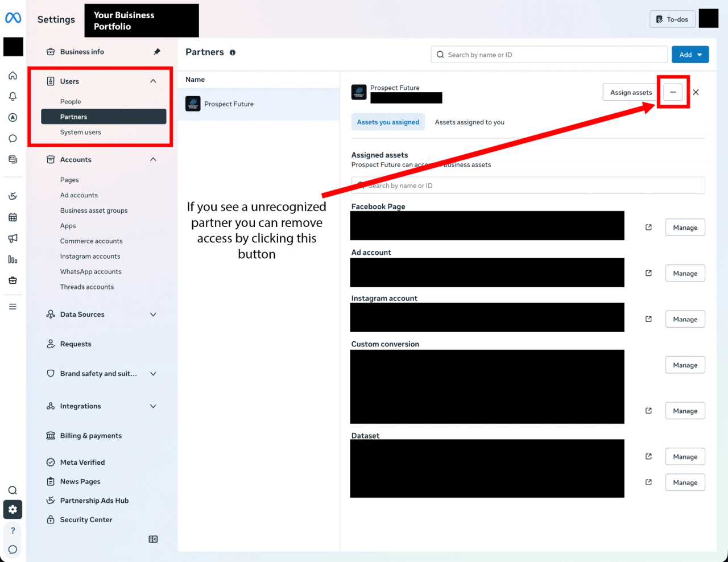Select People under Users
The image size is (728, 562).
click(x=71, y=102)
